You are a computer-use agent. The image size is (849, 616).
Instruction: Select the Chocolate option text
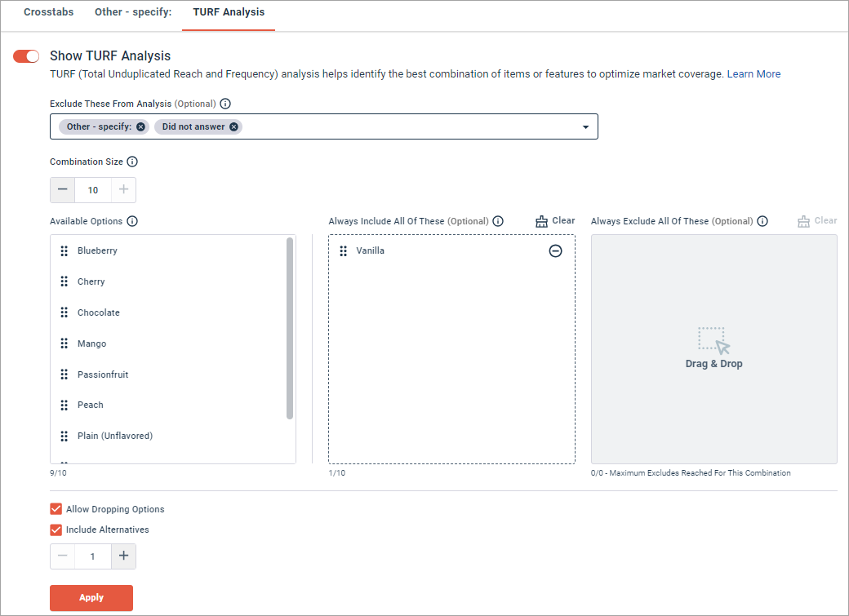pos(99,312)
